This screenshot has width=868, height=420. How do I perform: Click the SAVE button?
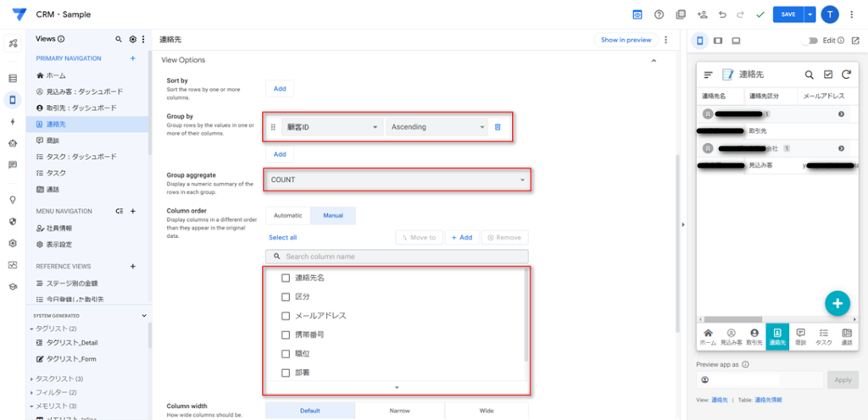[788, 14]
